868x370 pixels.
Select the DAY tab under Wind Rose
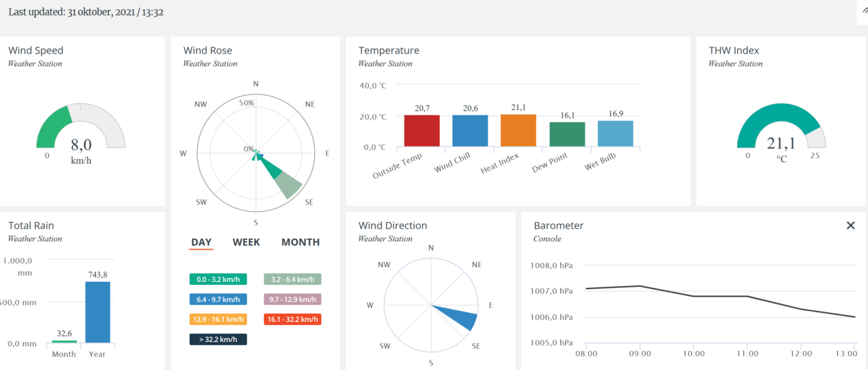tap(201, 242)
